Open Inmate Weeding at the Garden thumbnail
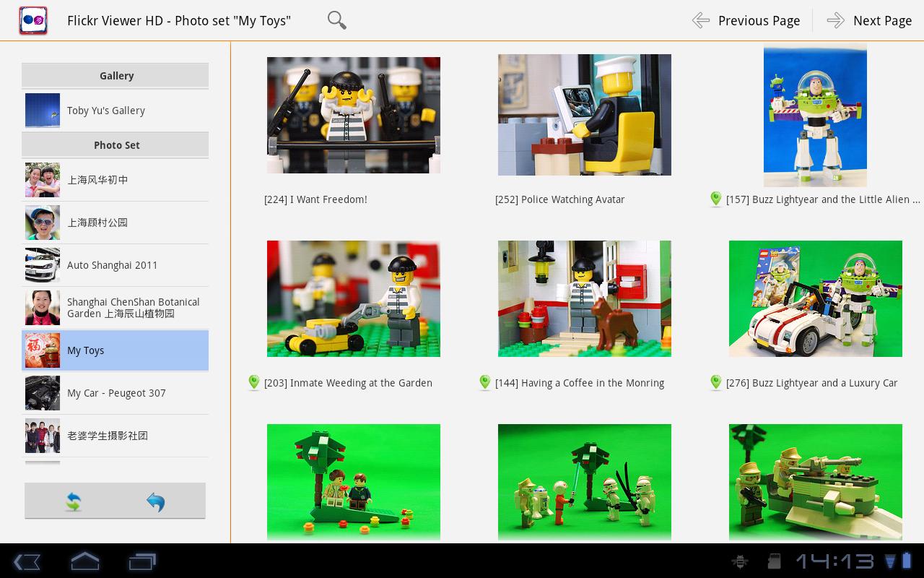 tap(354, 298)
